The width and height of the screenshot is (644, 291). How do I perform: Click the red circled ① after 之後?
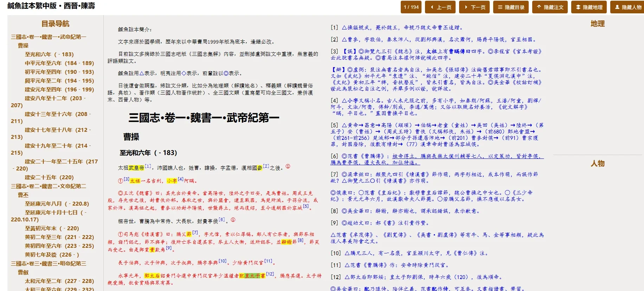pyautogui.click(x=288, y=167)
